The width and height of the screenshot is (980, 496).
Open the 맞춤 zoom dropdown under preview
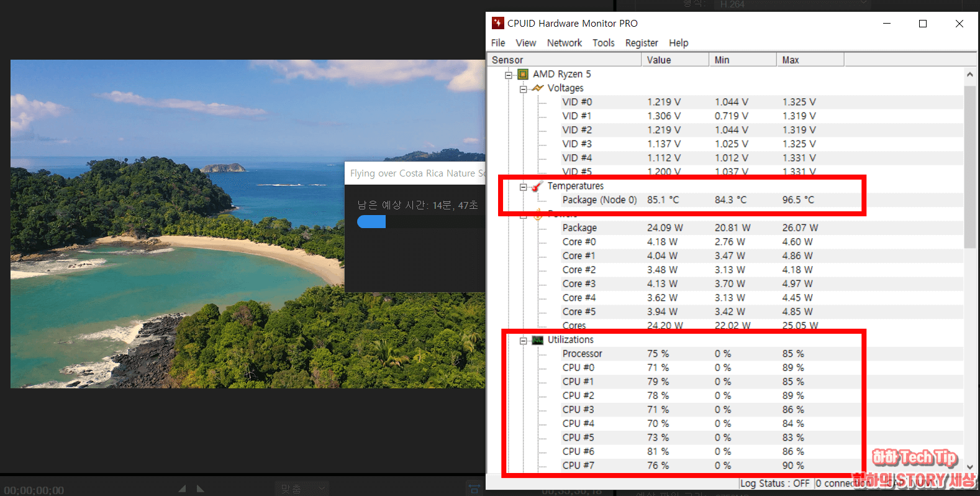[x=302, y=489]
